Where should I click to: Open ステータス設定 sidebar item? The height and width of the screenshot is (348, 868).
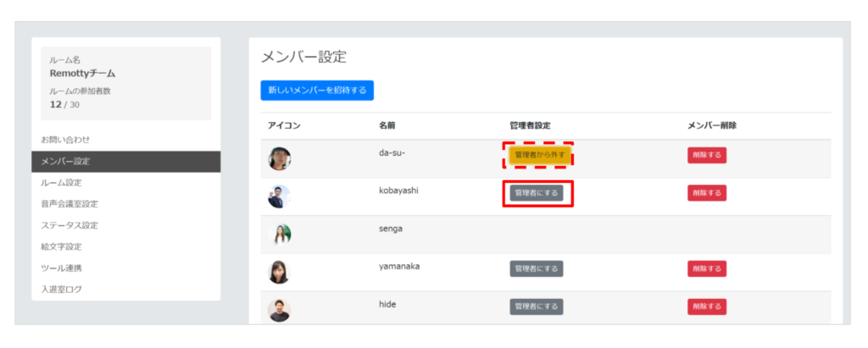tap(126, 225)
